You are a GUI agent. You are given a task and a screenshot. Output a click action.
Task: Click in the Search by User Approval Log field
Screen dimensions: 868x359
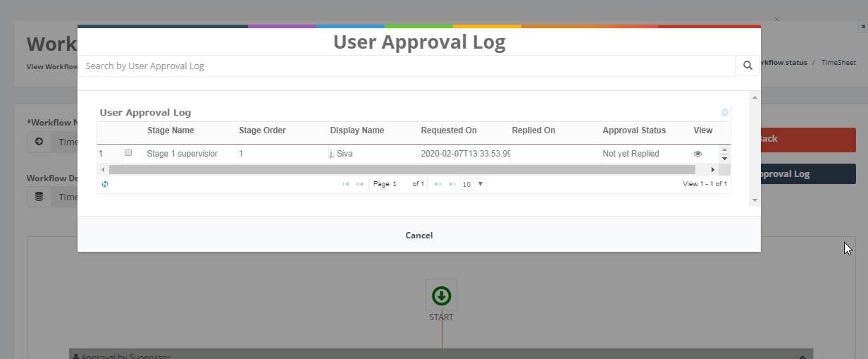pos(406,66)
